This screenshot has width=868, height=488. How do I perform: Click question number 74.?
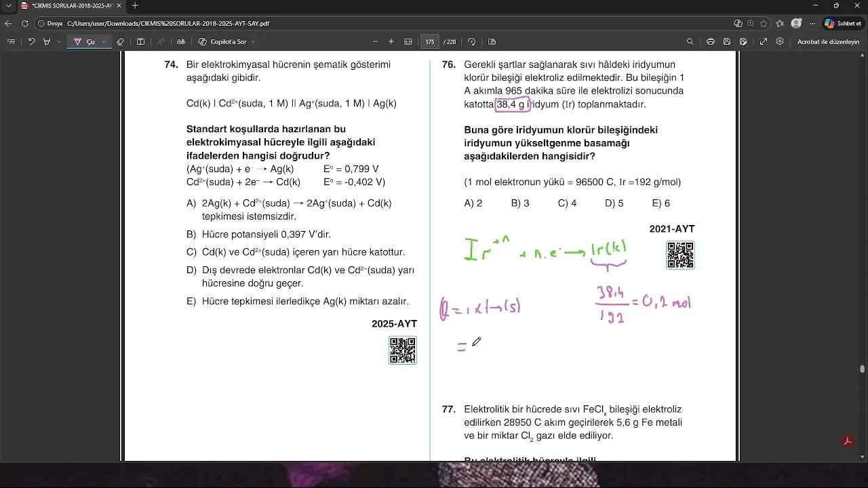click(171, 65)
